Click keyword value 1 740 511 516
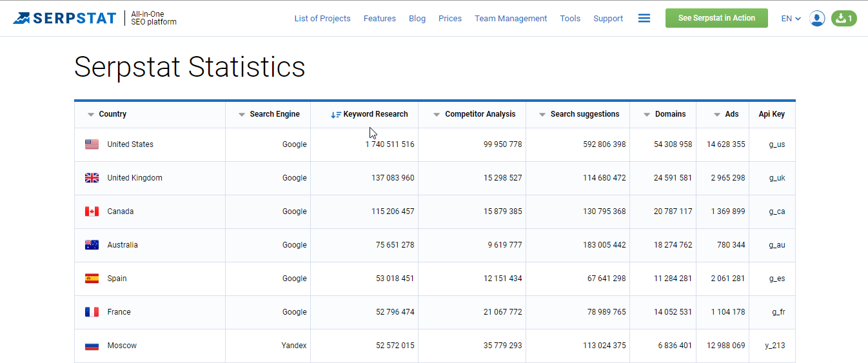 pyautogui.click(x=390, y=144)
